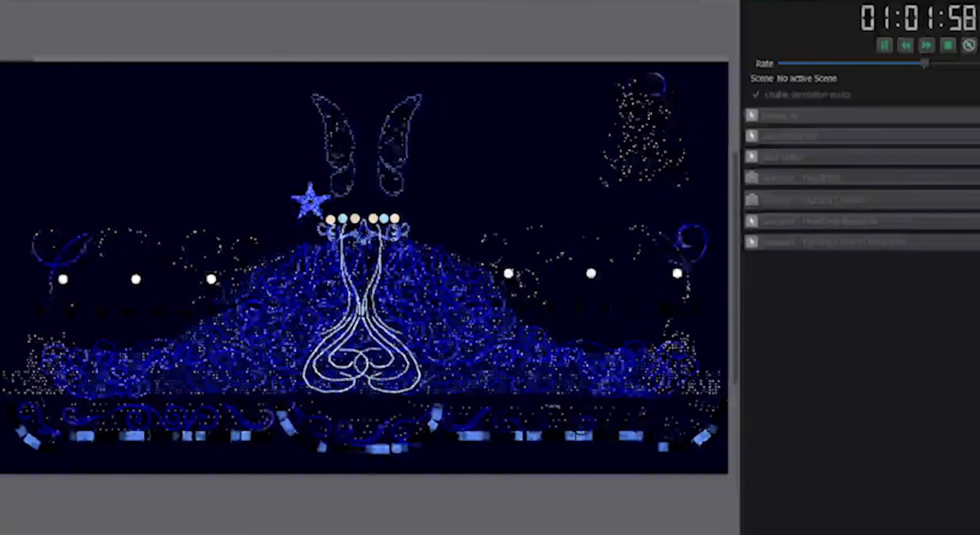
Task: Click the green rewind button
Action: coord(906,46)
